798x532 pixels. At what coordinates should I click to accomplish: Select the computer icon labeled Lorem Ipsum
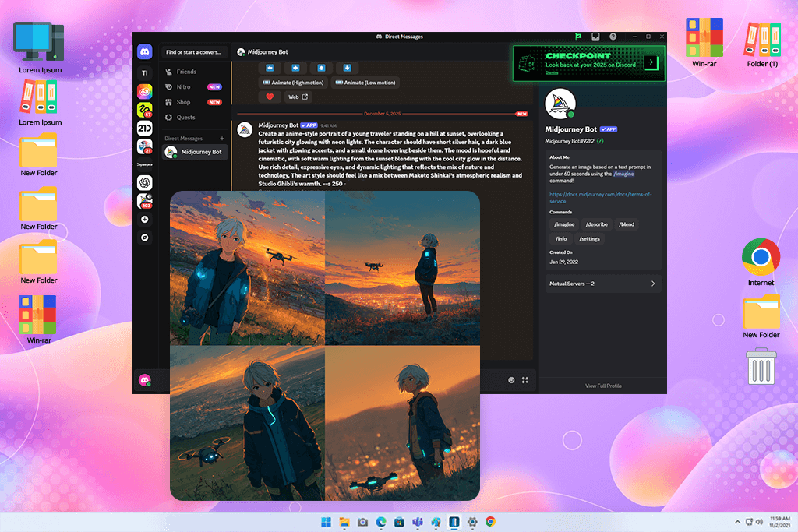[x=40, y=48]
